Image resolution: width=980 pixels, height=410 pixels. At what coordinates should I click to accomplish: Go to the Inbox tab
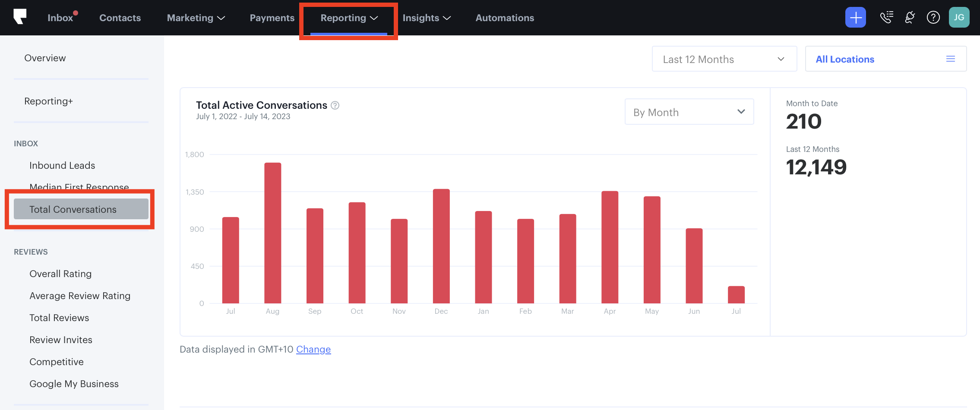[60, 18]
